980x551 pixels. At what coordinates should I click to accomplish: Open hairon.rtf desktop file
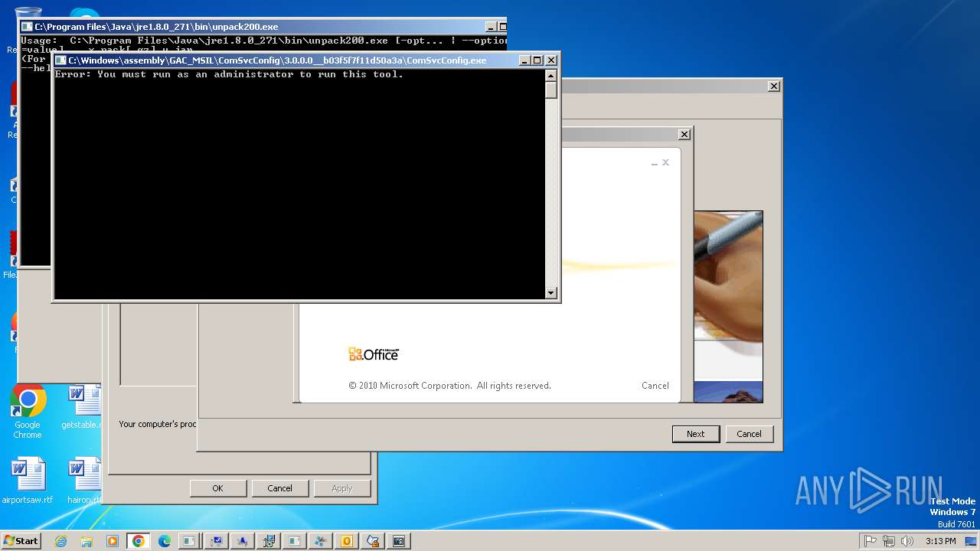84,481
